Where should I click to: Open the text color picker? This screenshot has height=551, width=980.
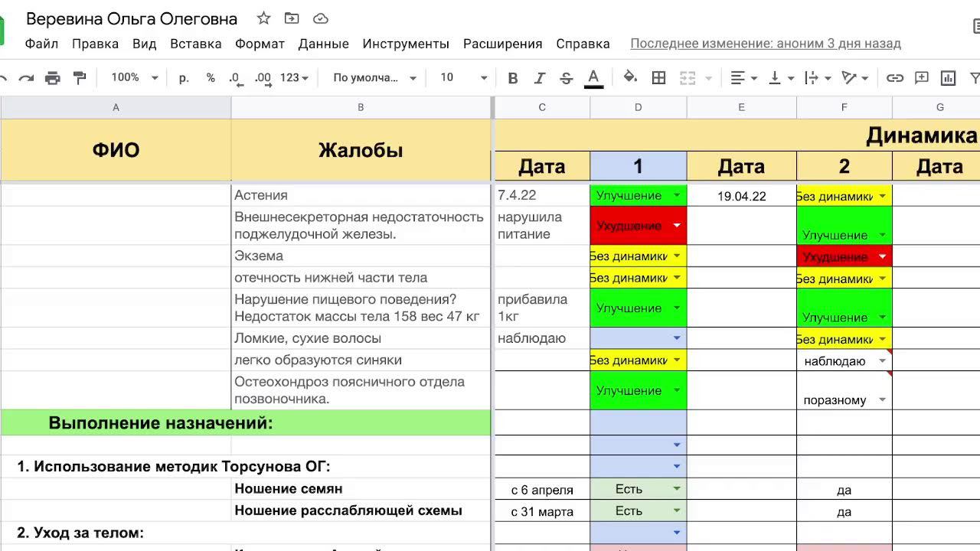pos(593,78)
